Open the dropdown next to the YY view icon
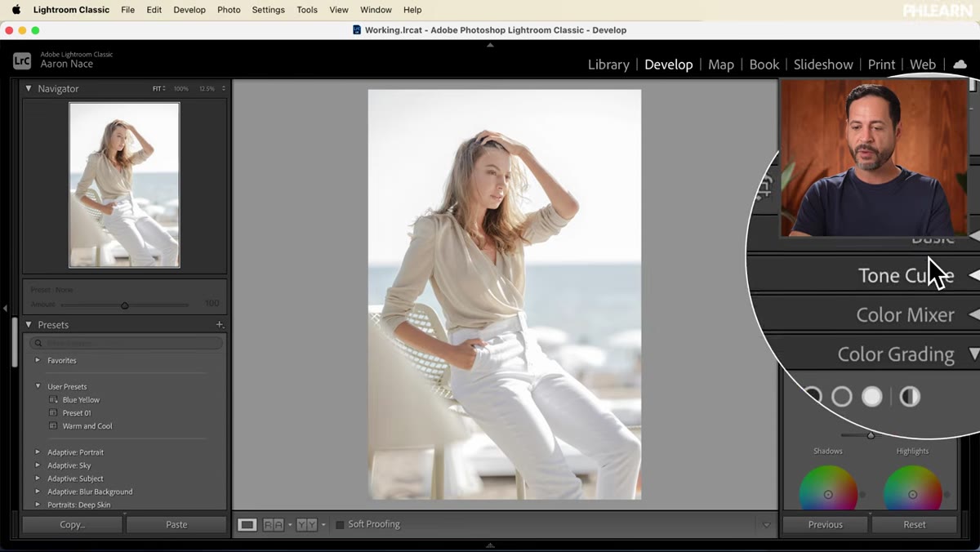Viewport: 980px width, 552px height. 323,525
